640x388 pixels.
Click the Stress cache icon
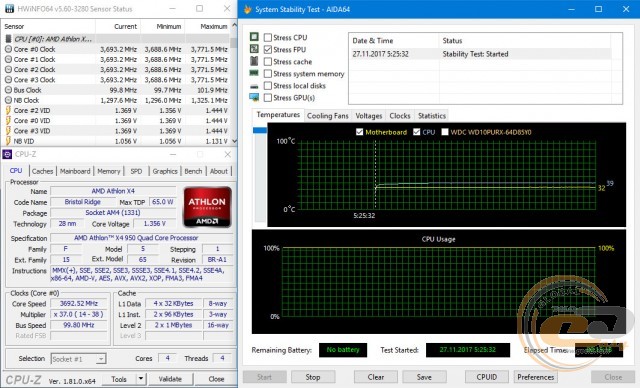(254, 61)
